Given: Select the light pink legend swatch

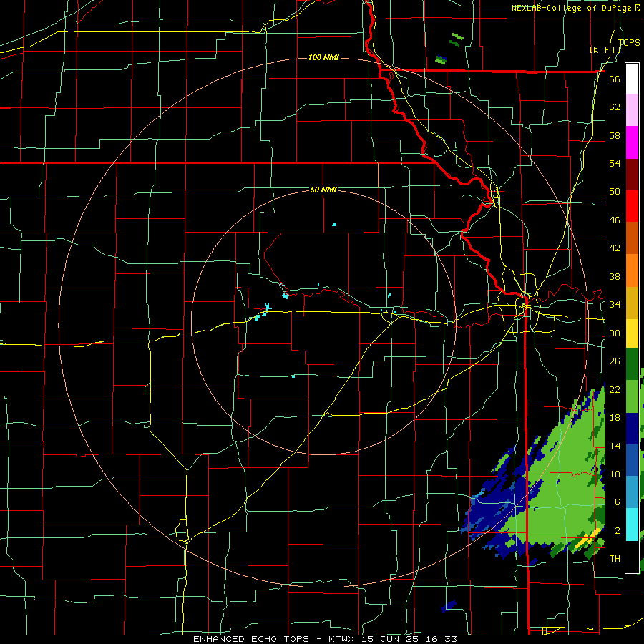Looking at the screenshot, I should tap(632, 109).
